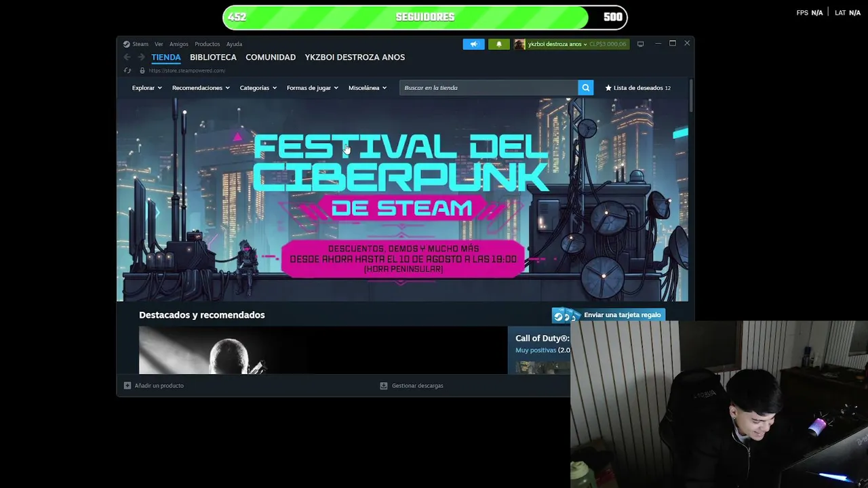The width and height of the screenshot is (868, 488).
Task: Open the YKZBOI DESTROZA ANOS profile tab
Action: click(355, 57)
